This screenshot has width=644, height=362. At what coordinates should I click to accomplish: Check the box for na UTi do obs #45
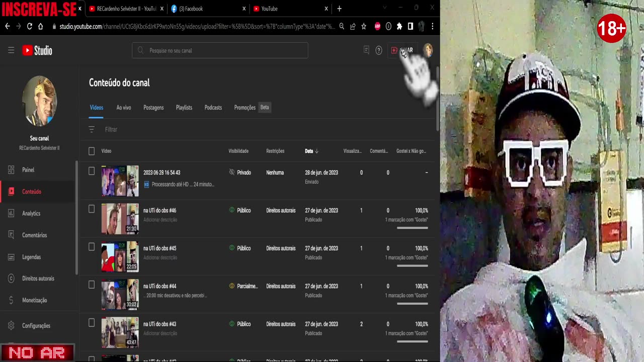pos(92,247)
